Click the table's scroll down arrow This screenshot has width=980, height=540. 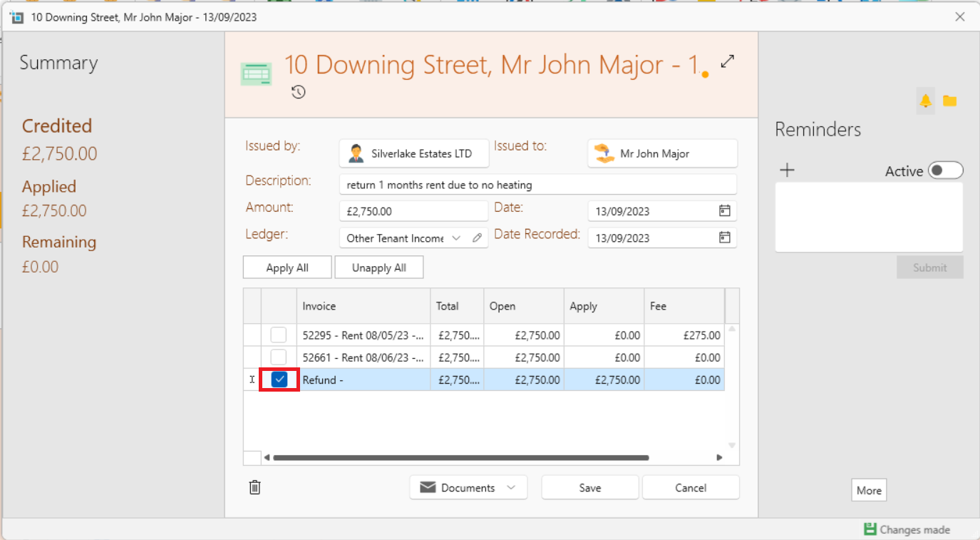732,445
